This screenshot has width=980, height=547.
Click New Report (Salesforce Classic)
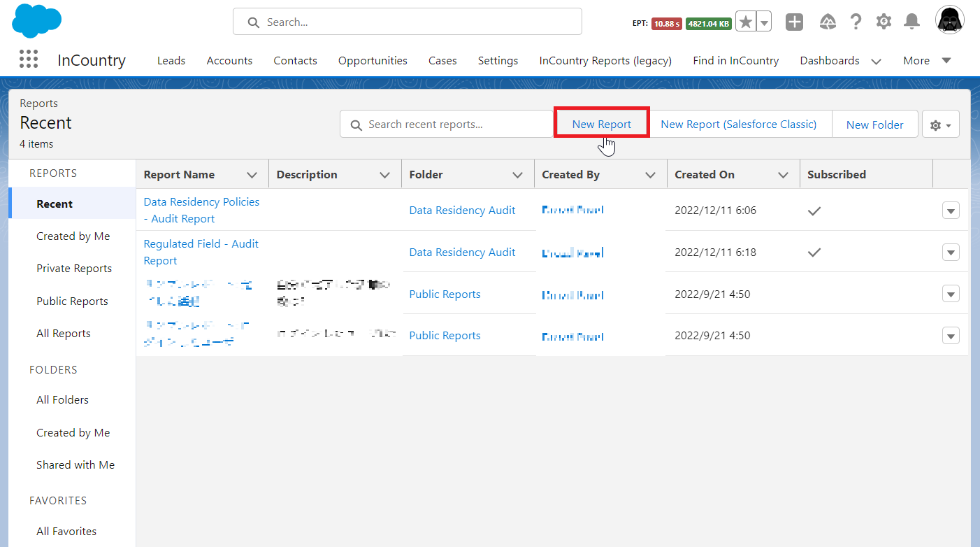[739, 125]
